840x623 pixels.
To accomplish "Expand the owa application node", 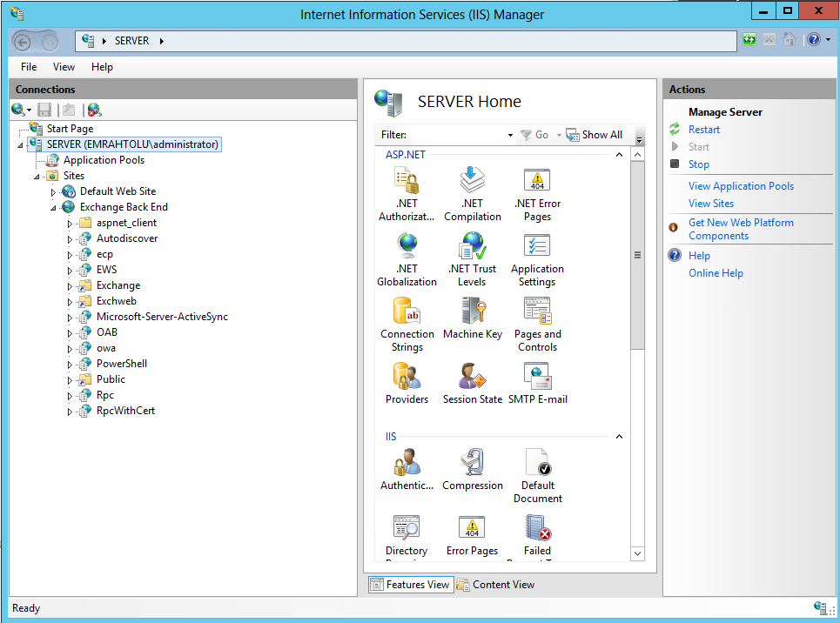I will [x=70, y=349].
